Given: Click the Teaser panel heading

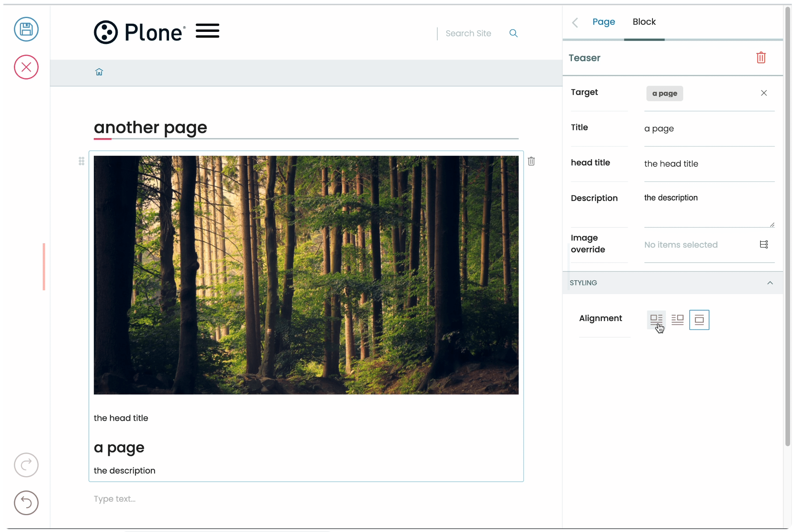Looking at the screenshot, I should 584,58.
